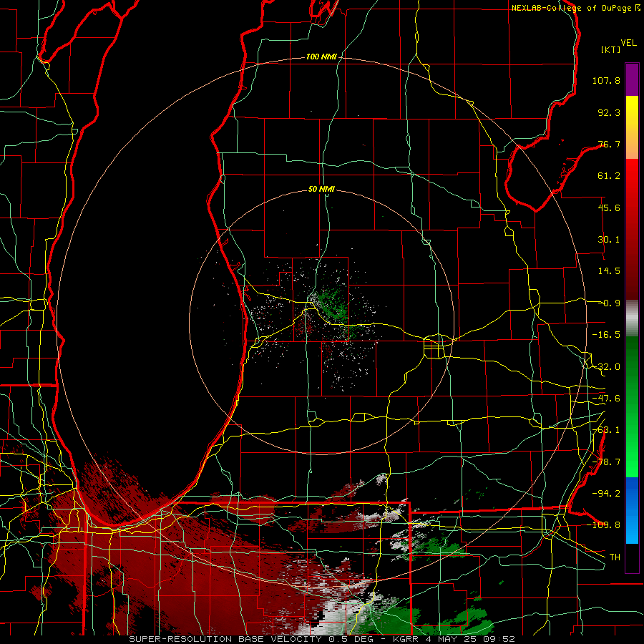Click the -32.0 velocity scale value
The width and height of the screenshot is (644, 644).
[606, 367]
